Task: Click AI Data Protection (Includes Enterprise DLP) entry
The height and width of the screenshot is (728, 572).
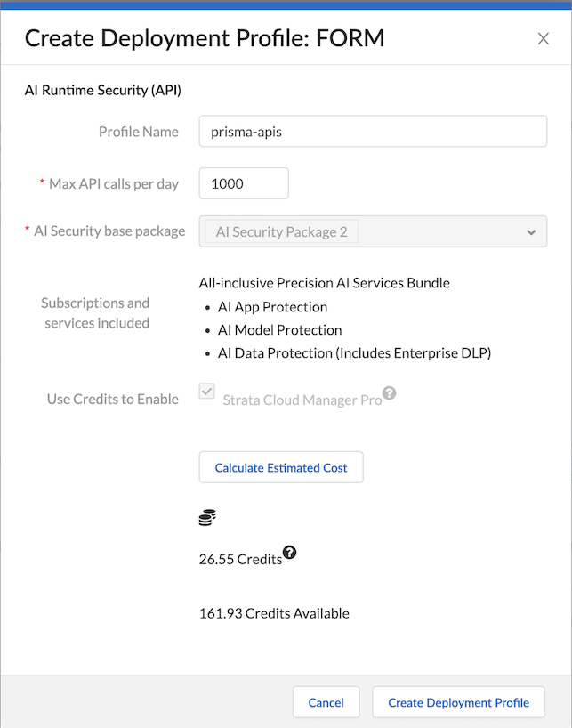Action: 354,353
